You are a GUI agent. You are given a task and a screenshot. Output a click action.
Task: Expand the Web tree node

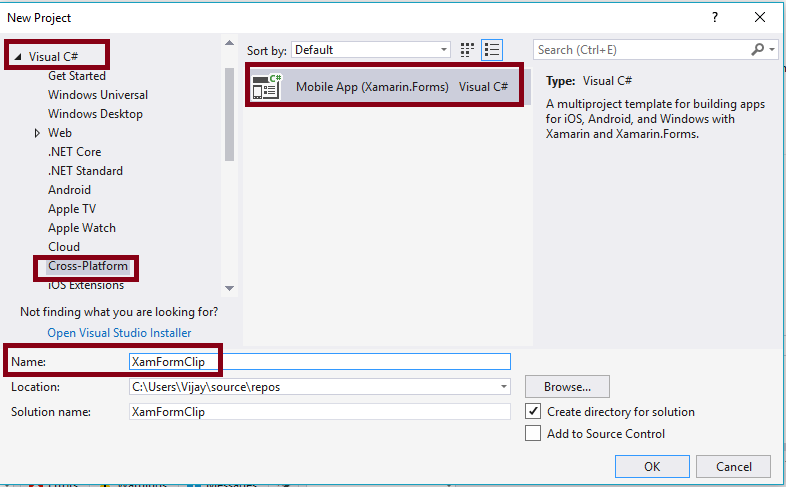37,133
